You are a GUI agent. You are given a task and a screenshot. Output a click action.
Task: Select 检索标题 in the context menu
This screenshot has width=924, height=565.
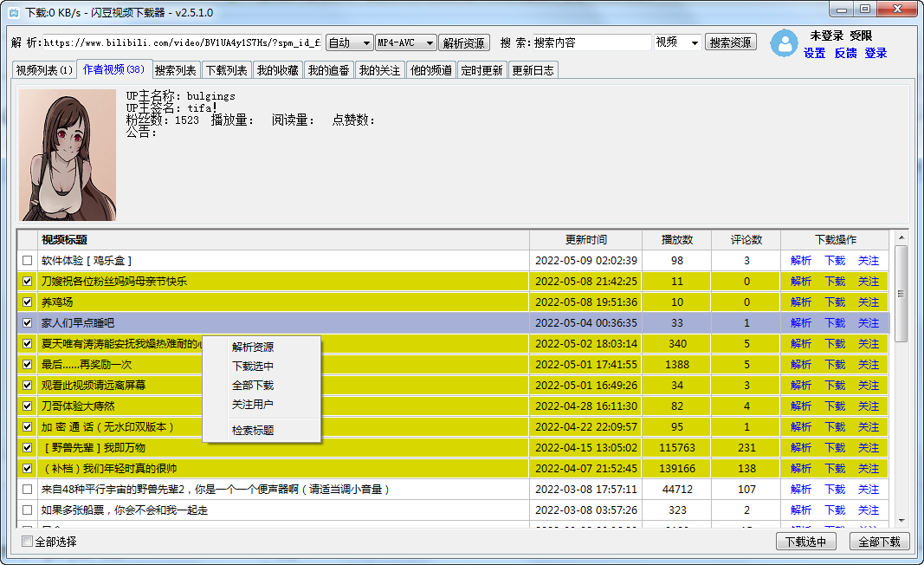253,430
